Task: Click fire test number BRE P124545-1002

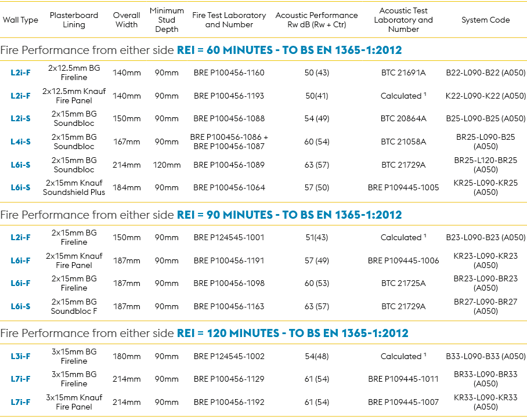Action: (x=229, y=356)
